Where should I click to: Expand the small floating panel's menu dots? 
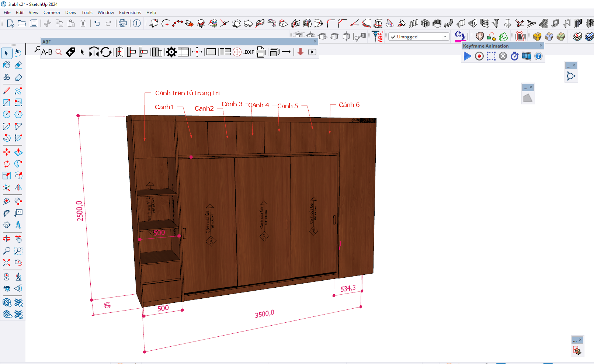pos(569,66)
